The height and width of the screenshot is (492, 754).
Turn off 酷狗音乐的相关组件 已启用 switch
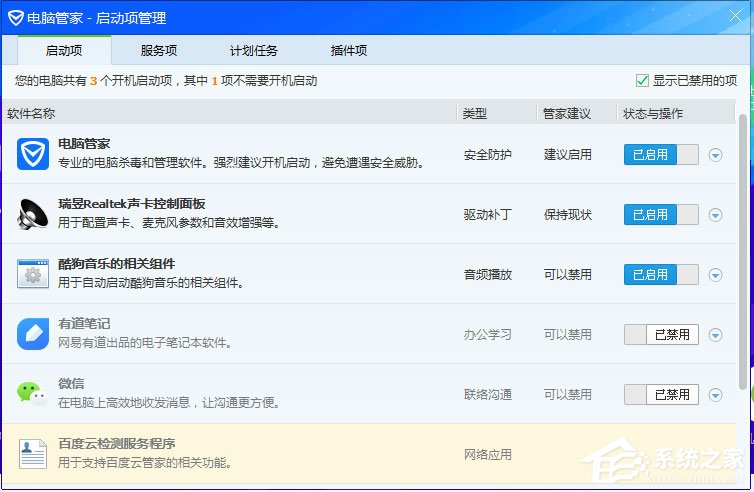661,275
